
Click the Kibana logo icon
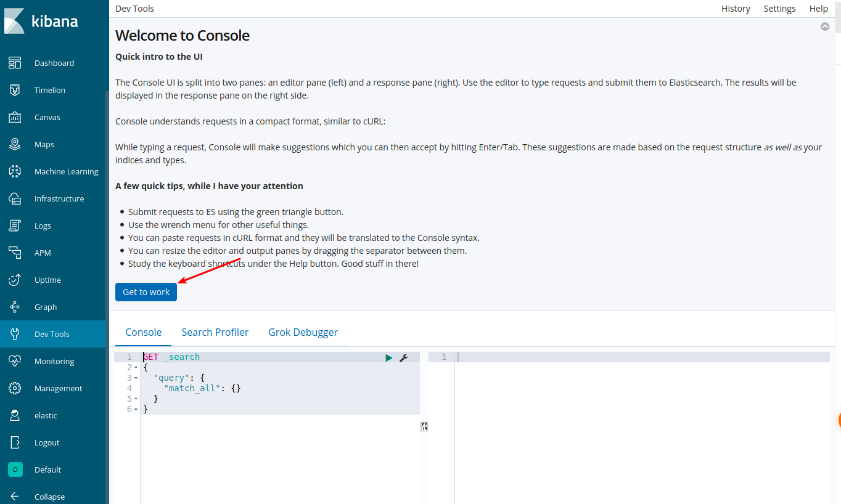click(x=14, y=21)
